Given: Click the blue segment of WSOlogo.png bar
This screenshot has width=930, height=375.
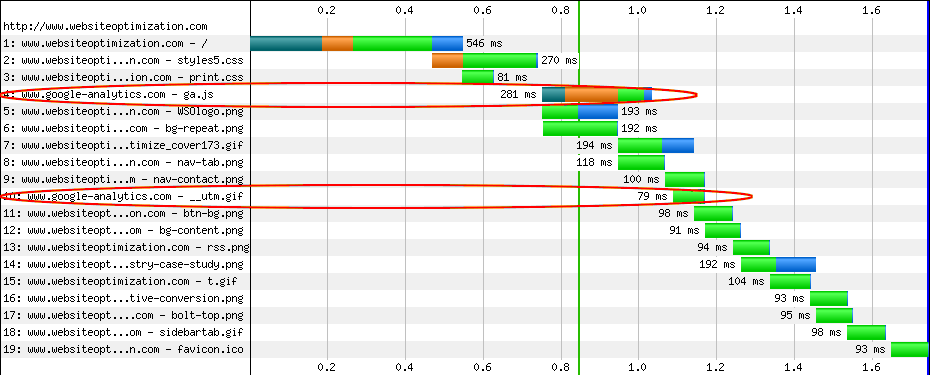Looking at the screenshot, I should (598, 112).
